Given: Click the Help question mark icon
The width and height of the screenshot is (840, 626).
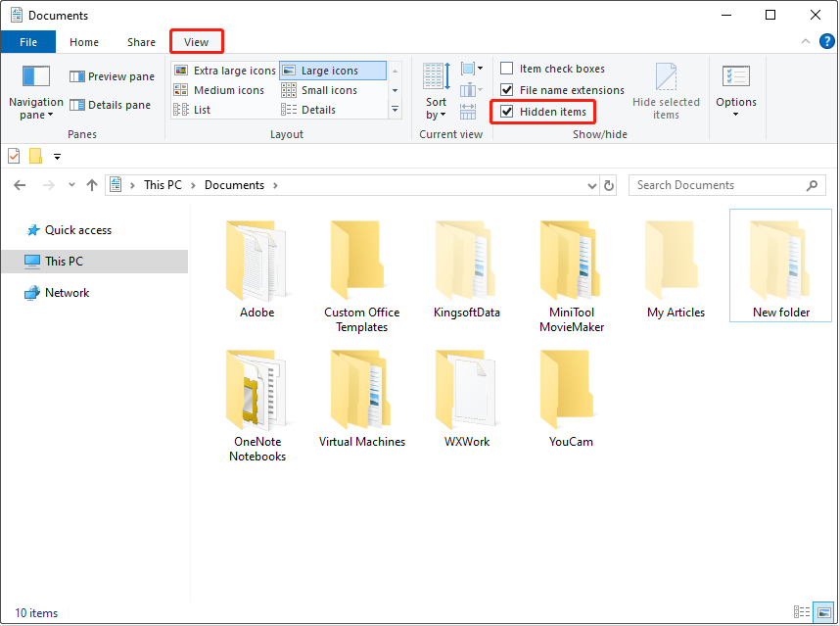Looking at the screenshot, I should tap(827, 41).
